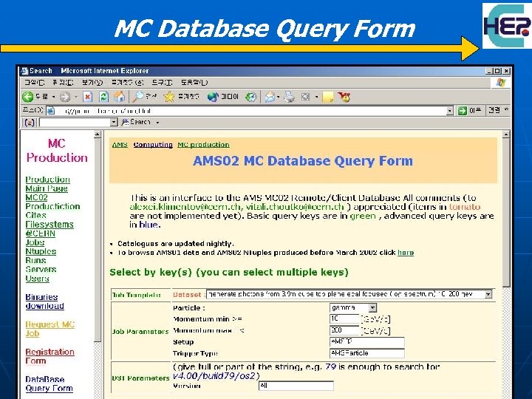Open the DataBase Query Form link
This screenshot has width=532, height=399.
(50, 383)
